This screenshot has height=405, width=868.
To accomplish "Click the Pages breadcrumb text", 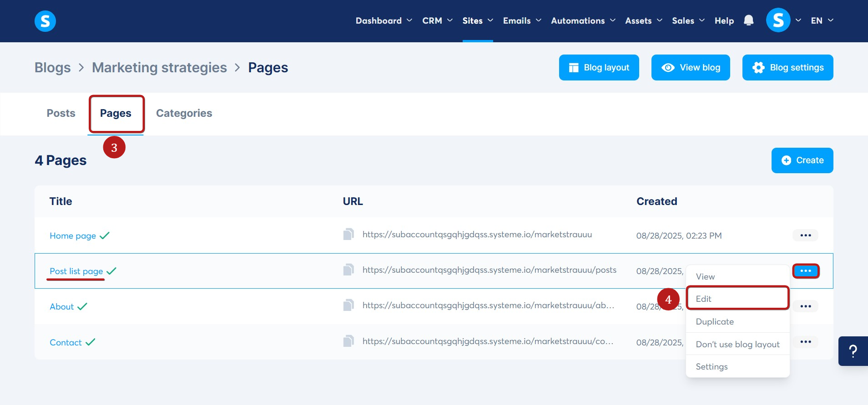I will pyautogui.click(x=268, y=67).
